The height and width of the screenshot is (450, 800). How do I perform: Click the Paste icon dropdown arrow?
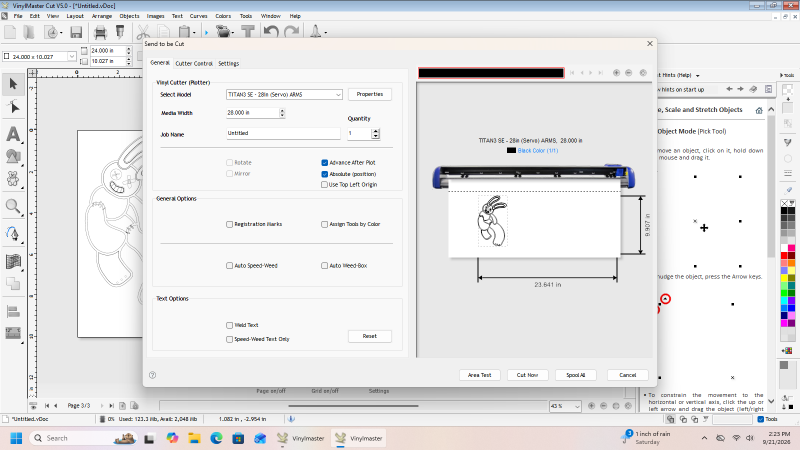click(194, 33)
